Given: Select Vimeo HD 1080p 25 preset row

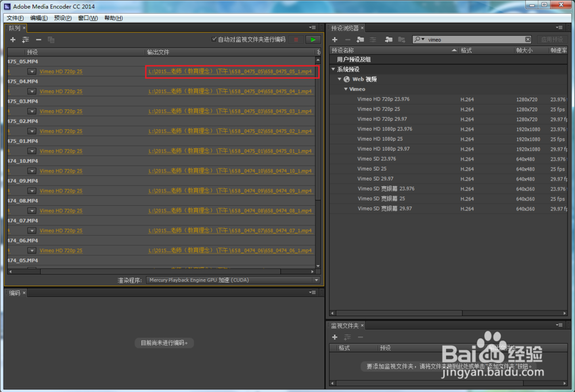Looking at the screenshot, I should click(448, 139).
